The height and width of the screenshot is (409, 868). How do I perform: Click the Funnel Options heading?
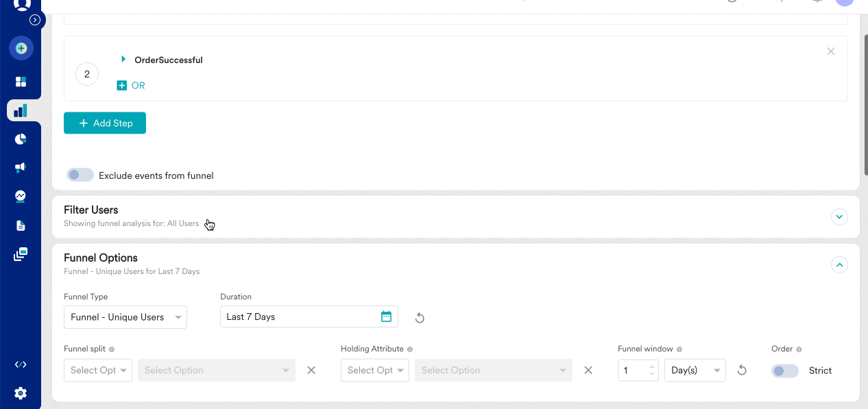click(x=101, y=258)
